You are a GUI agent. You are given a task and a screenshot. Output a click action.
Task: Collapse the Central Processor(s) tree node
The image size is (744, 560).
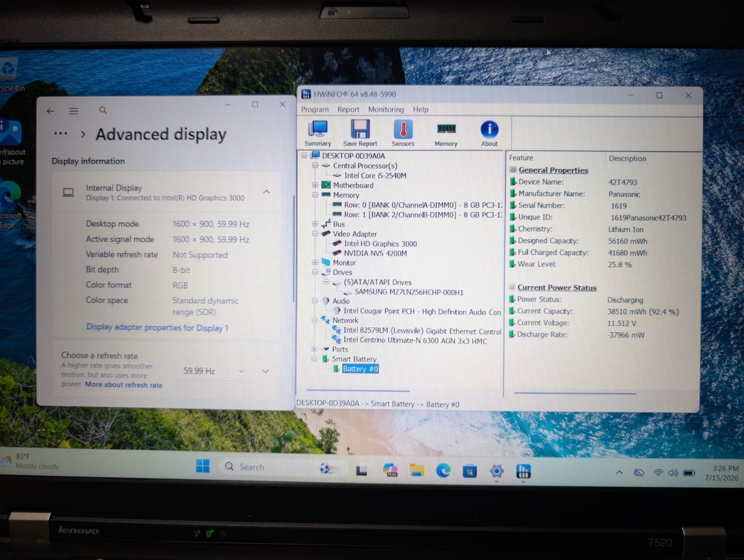(x=315, y=166)
